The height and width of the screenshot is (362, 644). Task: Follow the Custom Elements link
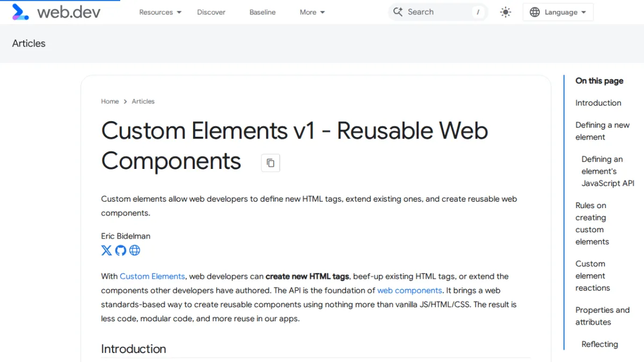coord(152,276)
